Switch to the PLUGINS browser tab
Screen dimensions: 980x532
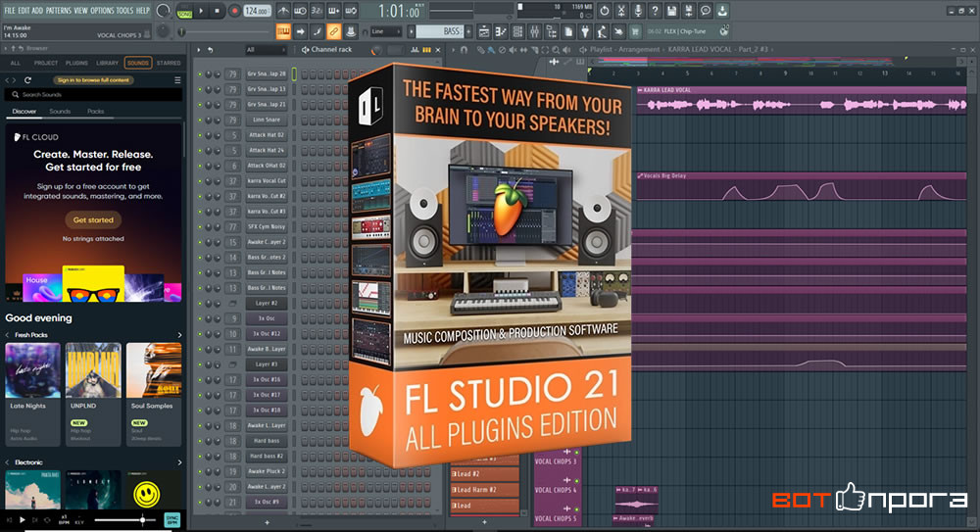coord(76,63)
